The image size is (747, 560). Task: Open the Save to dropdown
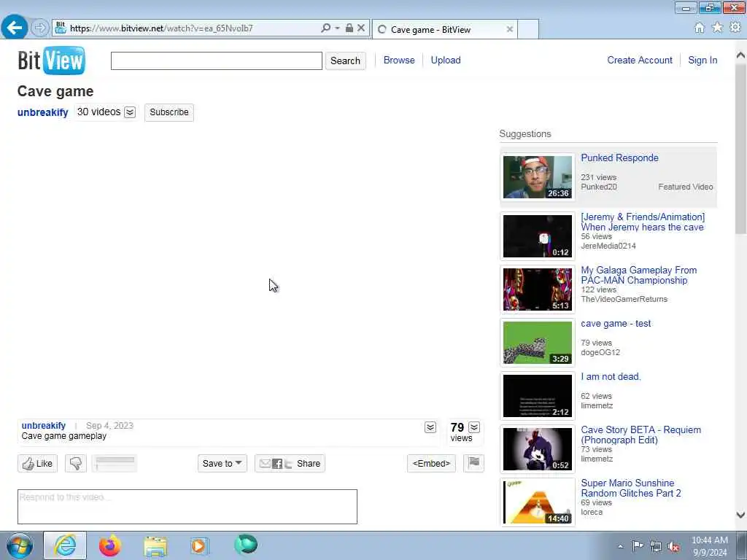click(x=222, y=463)
